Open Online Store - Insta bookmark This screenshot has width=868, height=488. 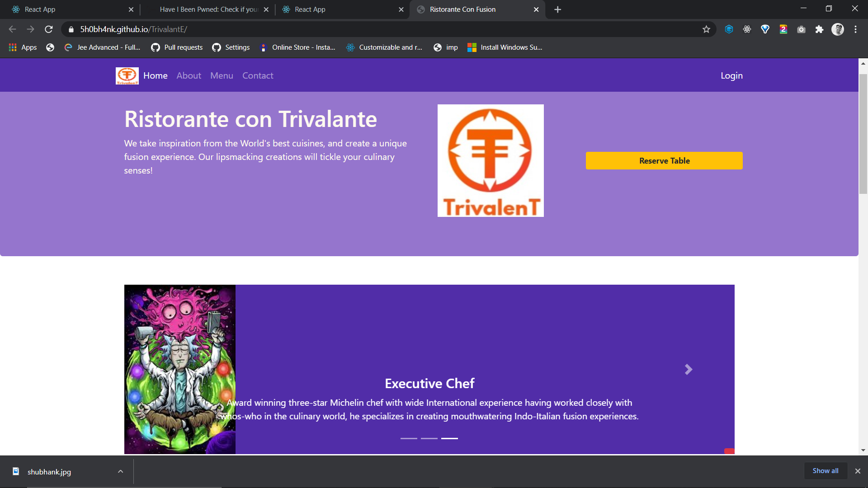[297, 47]
